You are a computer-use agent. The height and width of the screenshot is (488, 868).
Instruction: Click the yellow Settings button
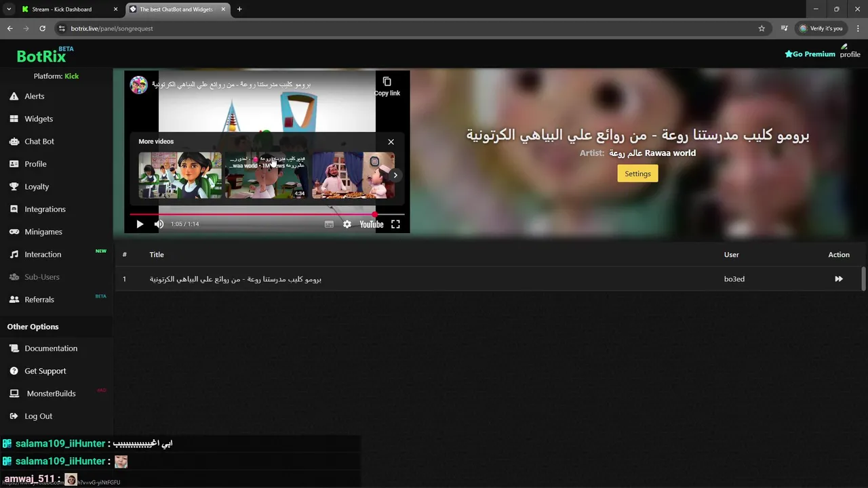[x=637, y=174]
